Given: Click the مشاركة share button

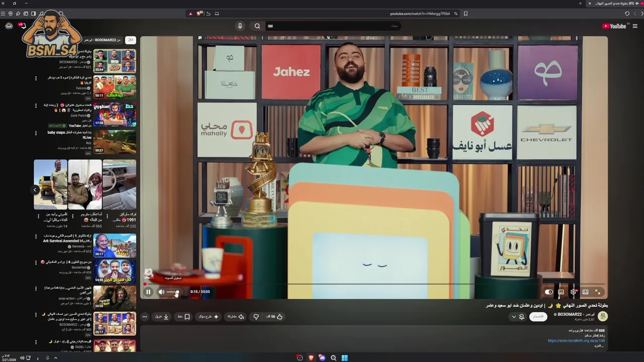Looking at the screenshot, I should point(236,317).
